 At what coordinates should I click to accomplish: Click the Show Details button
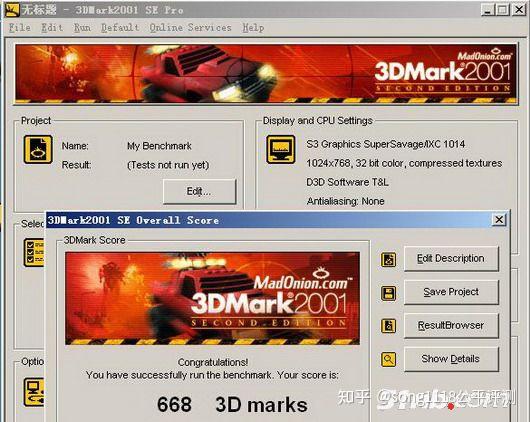coord(451,359)
